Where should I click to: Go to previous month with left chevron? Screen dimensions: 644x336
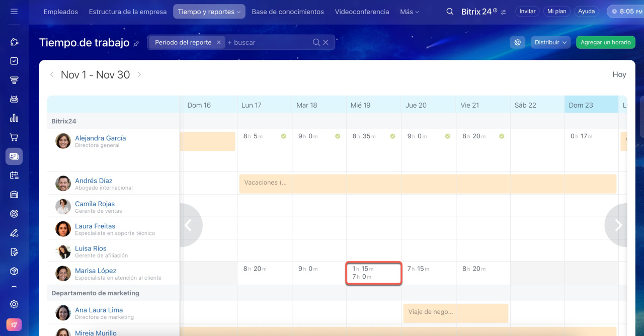click(x=52, y=74)
